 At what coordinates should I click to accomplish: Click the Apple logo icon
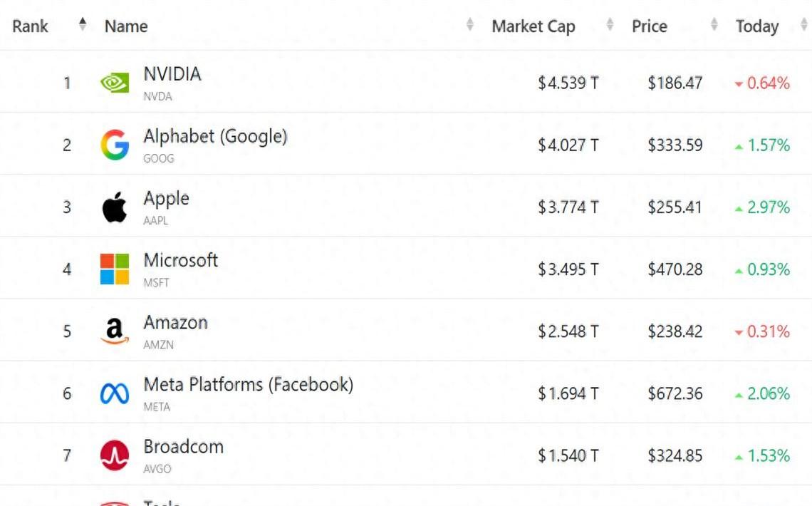coord(115,207)
